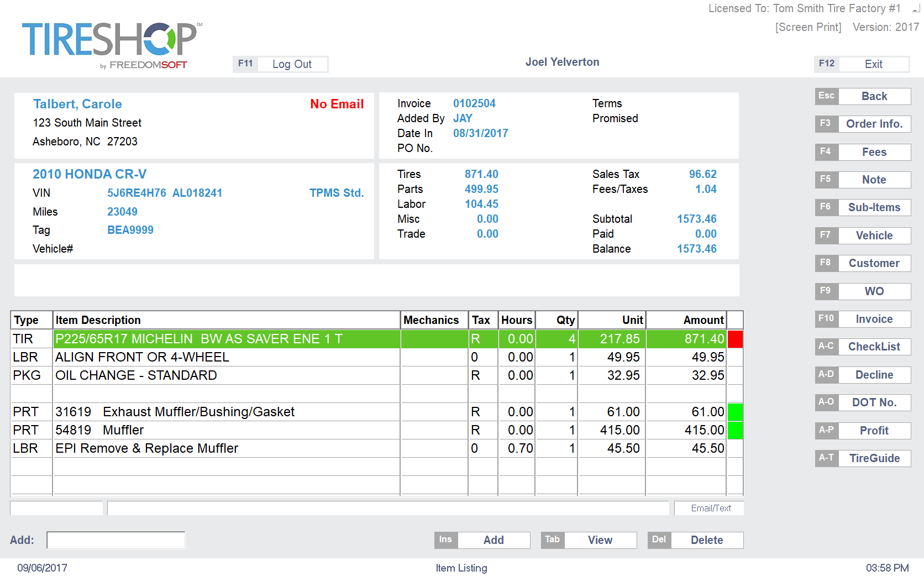Click the TireShop logo
The image size is (924, 576).
tap(112, 45)
